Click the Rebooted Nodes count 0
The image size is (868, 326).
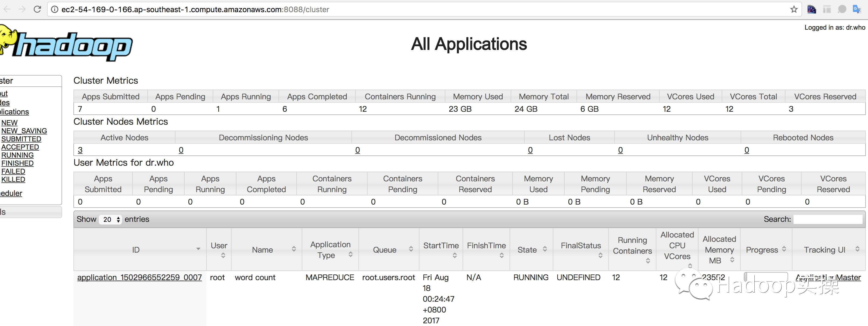pos(747,150)
